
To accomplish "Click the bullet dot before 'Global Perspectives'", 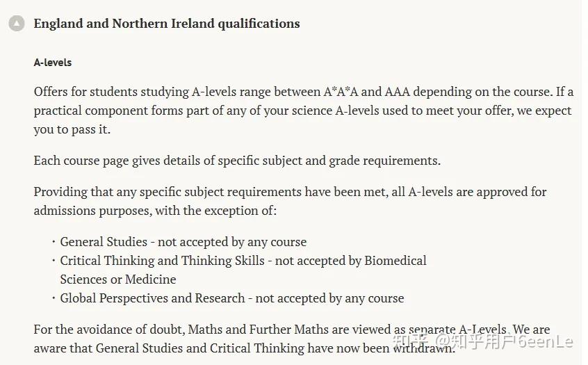I will click(54, 298).
